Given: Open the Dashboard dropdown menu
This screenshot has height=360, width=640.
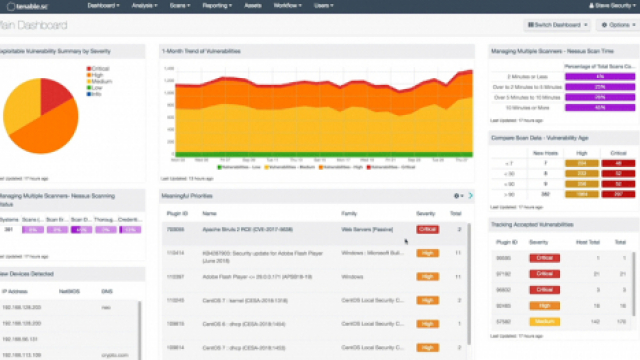Looking at the screenshot, I should [x=103, y=6].
